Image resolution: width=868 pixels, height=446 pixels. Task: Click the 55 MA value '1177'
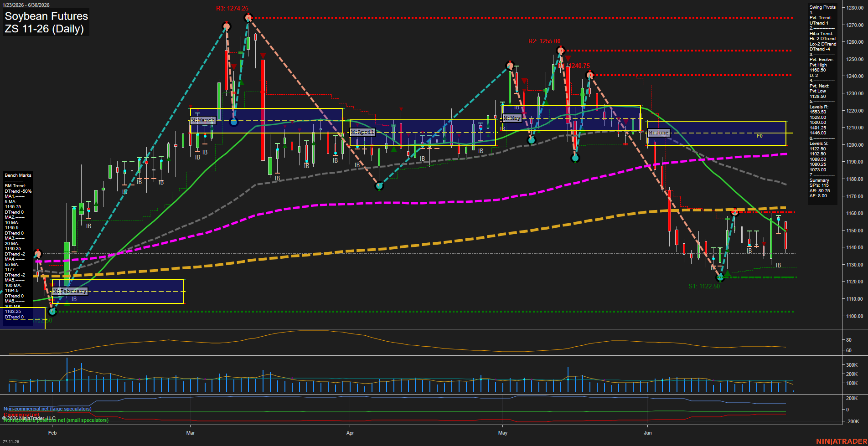pos(10,270)
